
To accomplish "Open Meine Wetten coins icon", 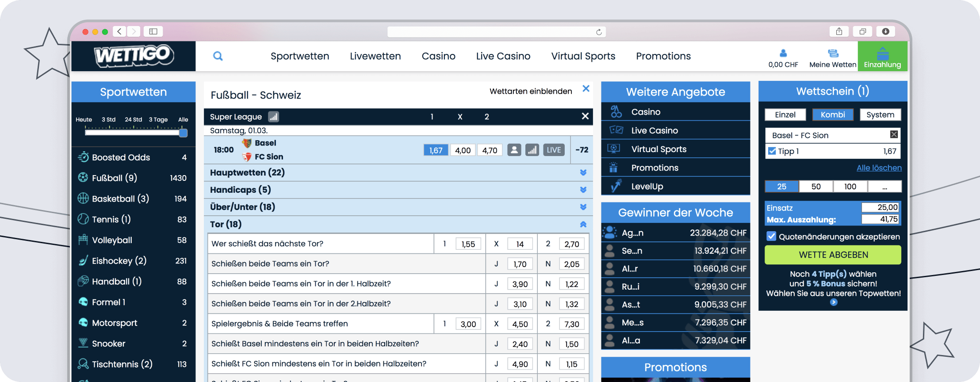I will 833,53.
